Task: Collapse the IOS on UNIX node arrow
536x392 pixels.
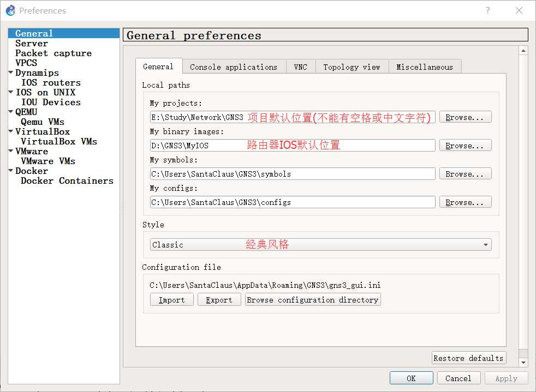Action: (x=11, y=92)
